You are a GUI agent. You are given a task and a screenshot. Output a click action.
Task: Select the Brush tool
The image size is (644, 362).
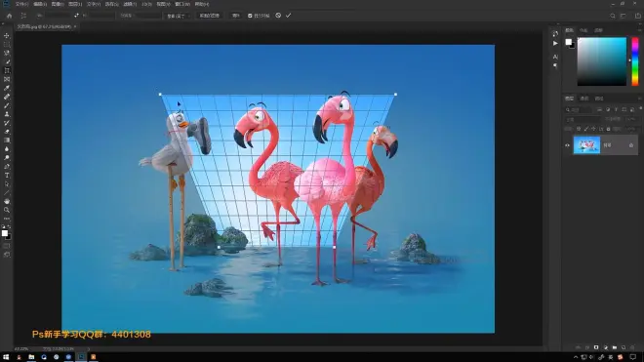[7, 105]
